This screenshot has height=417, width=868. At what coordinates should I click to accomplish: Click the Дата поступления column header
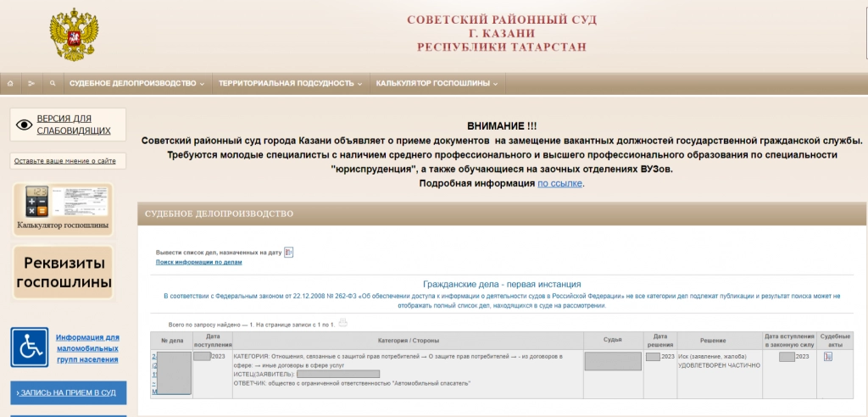click(x=212, y=341)
